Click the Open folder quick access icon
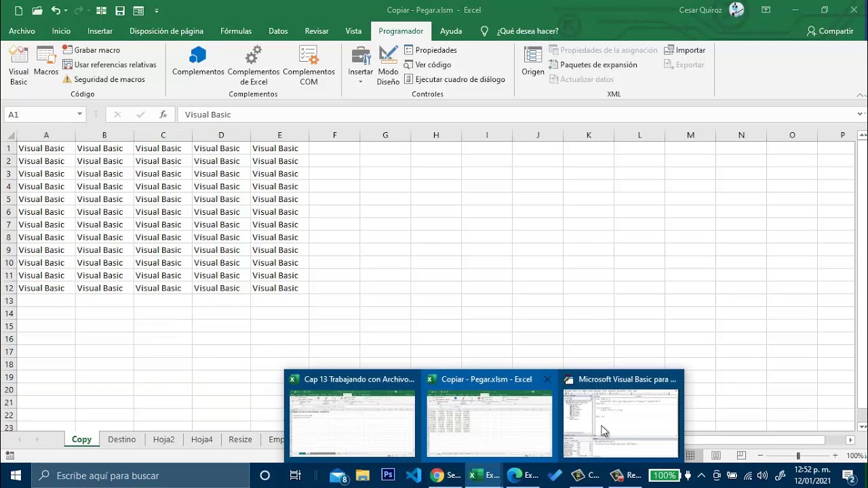 coord(37,11)
